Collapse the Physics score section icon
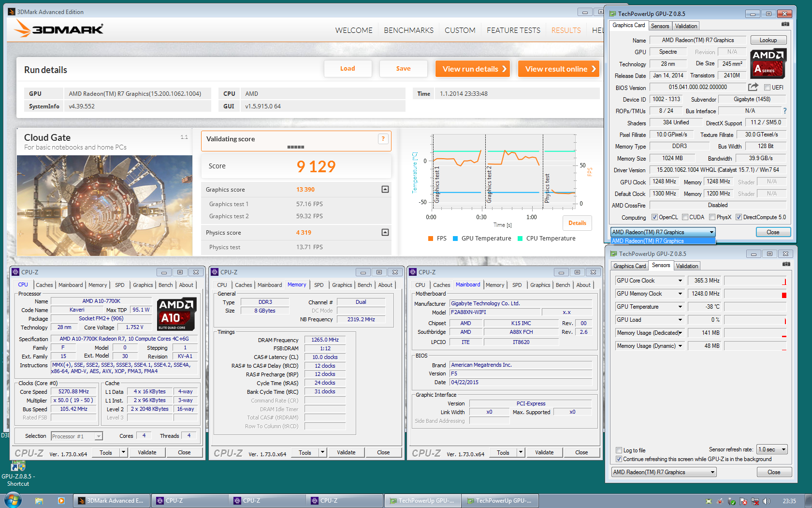812x508 pixels. pyautogui.click(x=385, y=232)
